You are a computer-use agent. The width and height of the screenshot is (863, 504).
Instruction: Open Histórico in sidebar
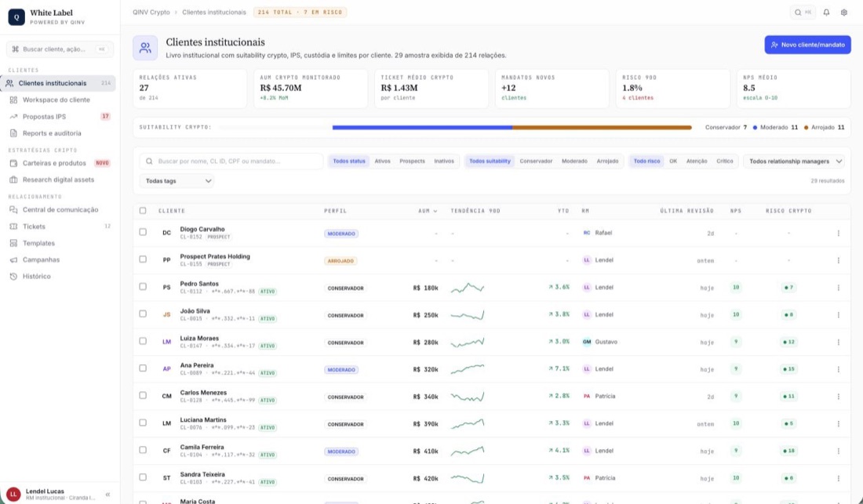click(x=58, y=276)
